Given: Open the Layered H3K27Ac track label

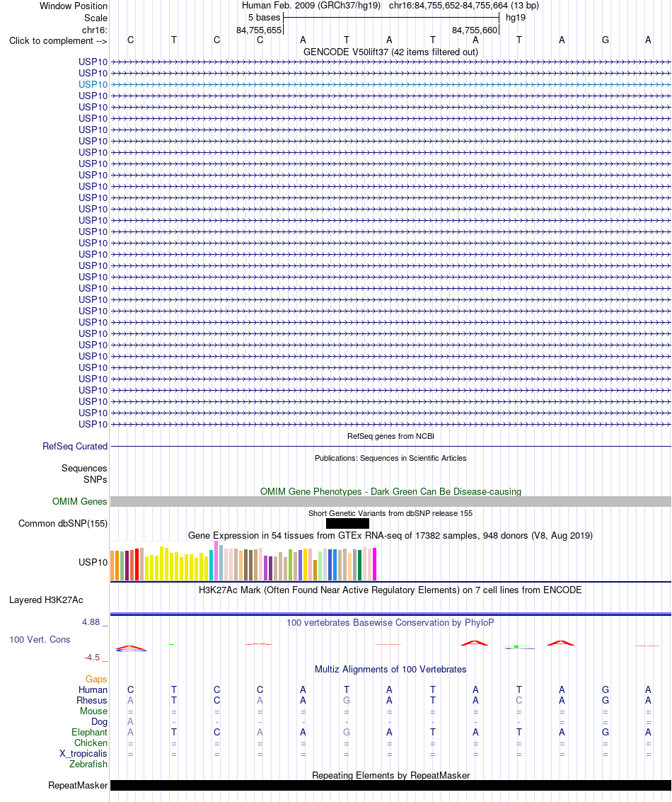Looking at the screenshot, I should point(46,600).
